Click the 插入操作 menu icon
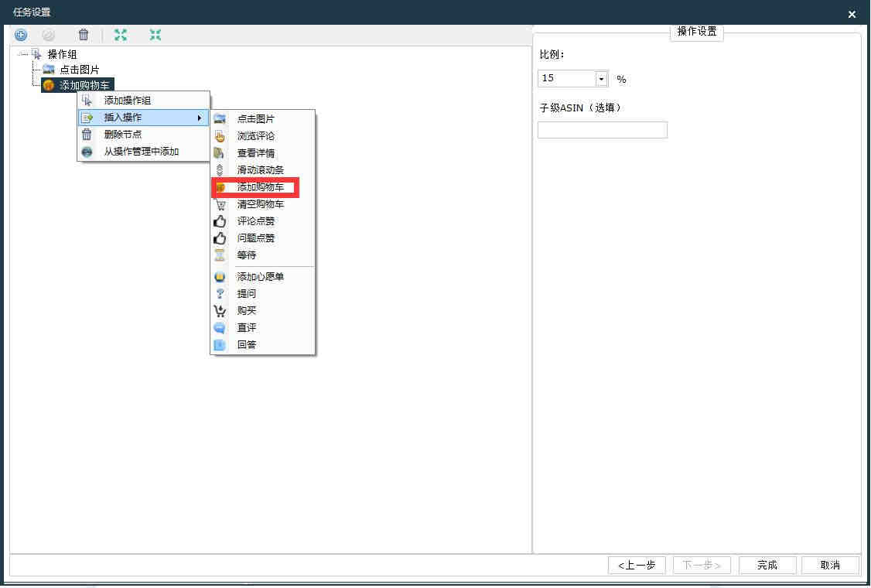 pyautogui.click(x=87, y=118)
